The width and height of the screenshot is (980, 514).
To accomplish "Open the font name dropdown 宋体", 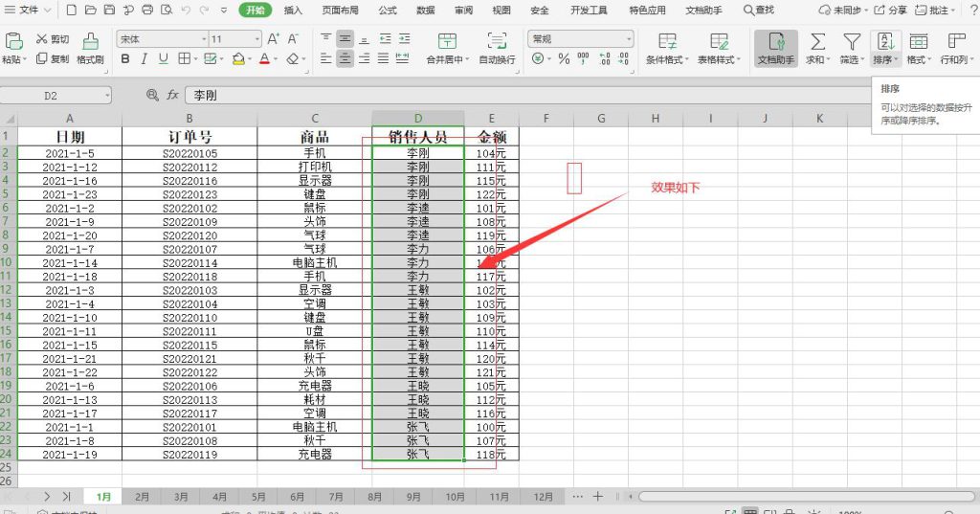I will (x=205, y=39).
